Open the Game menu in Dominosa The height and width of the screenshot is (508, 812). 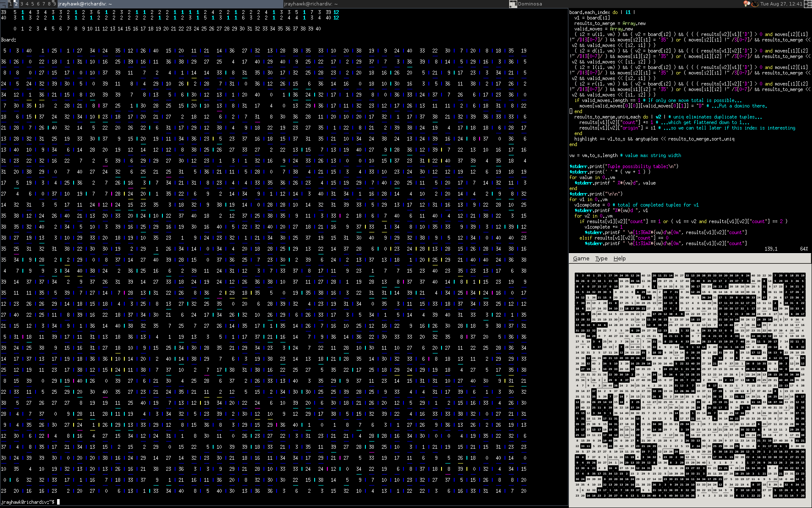pyautogui.click(x=581, y=259)
